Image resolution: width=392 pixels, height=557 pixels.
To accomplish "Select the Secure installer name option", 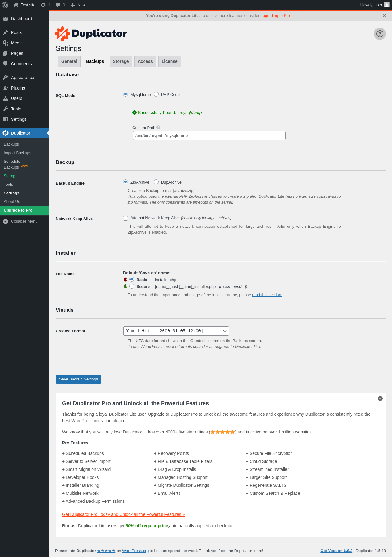I will [x=132, y=286].
